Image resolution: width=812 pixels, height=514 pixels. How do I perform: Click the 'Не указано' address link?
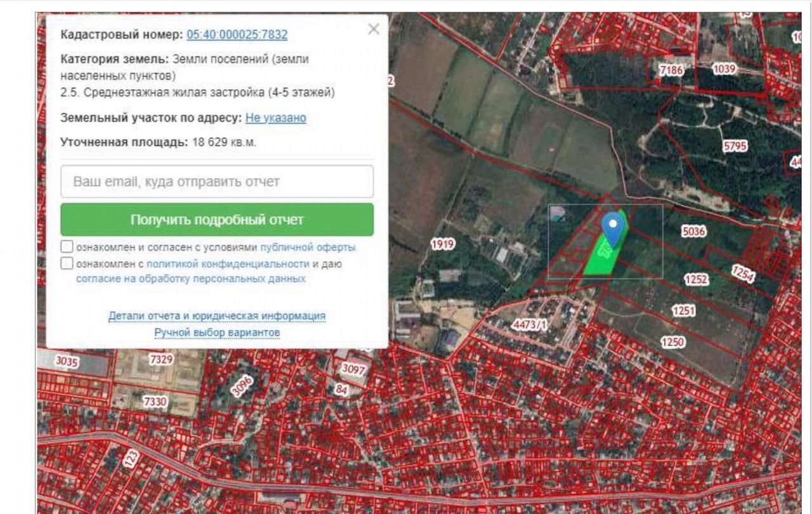point(275,117)
